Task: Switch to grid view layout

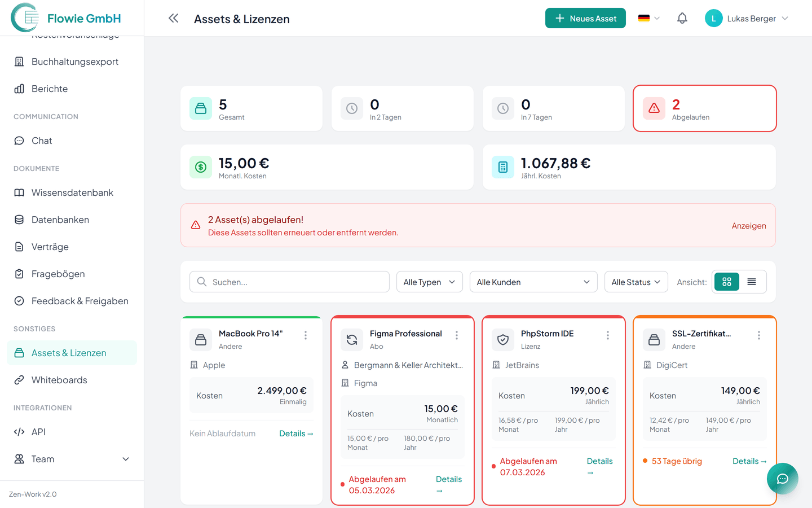Action: tap(727, 282)
